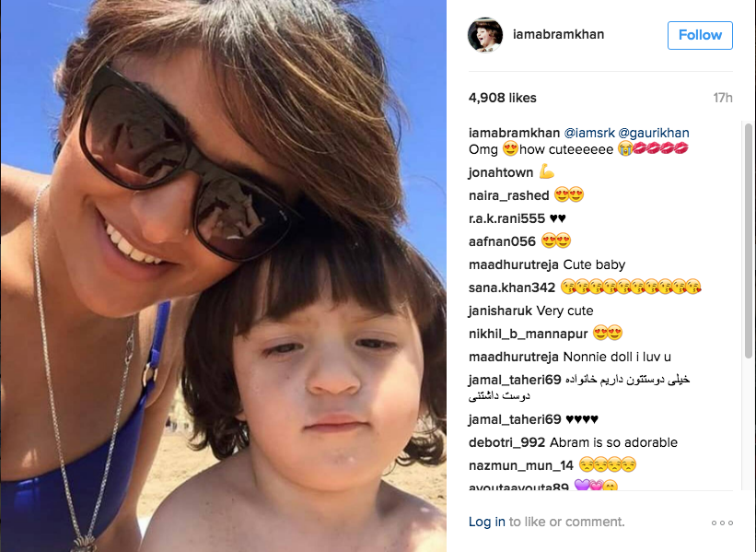Open jonahtown commenter profile
The height and width of the screenshot is (552, 756).
tap(500, 172)
